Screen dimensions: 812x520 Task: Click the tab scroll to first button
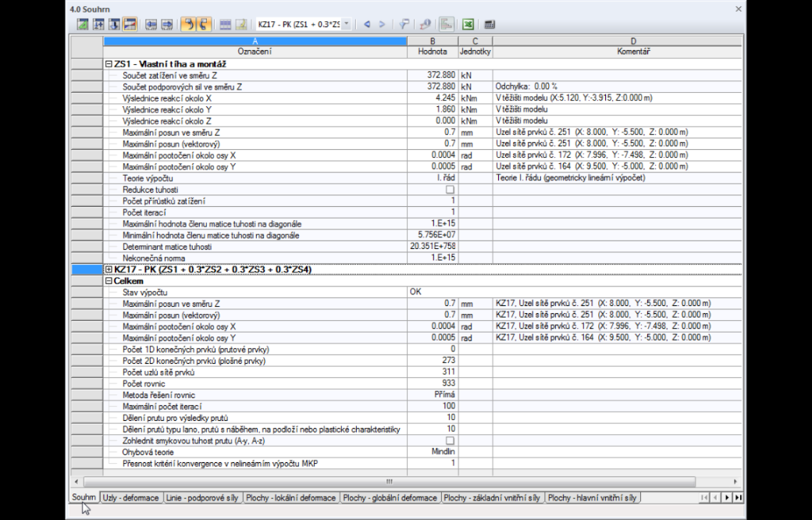(704, 497)
